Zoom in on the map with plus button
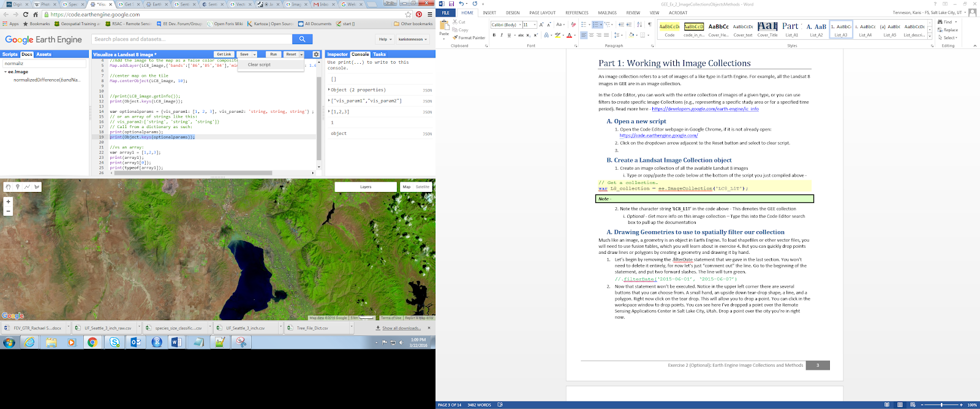 coord(8,201)
